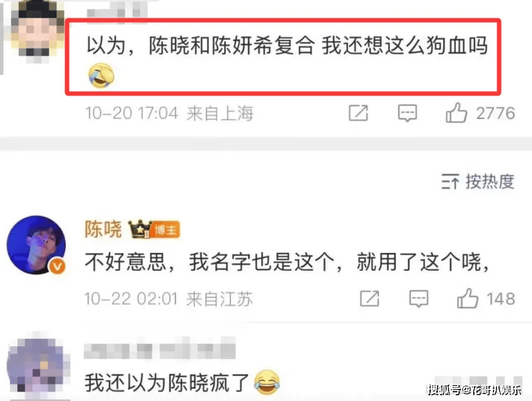Select the comment 我还以为陈晓疯了

click(x=182, y=383)
